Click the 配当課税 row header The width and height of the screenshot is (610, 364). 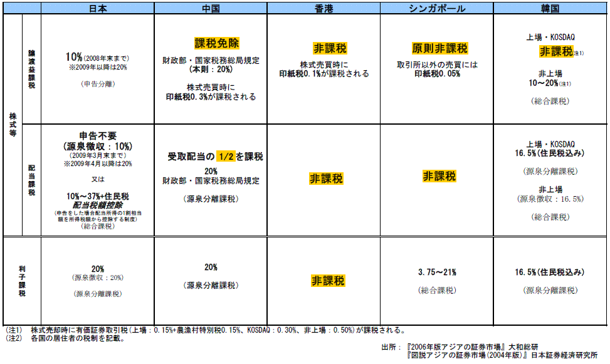tap(31, 180)
